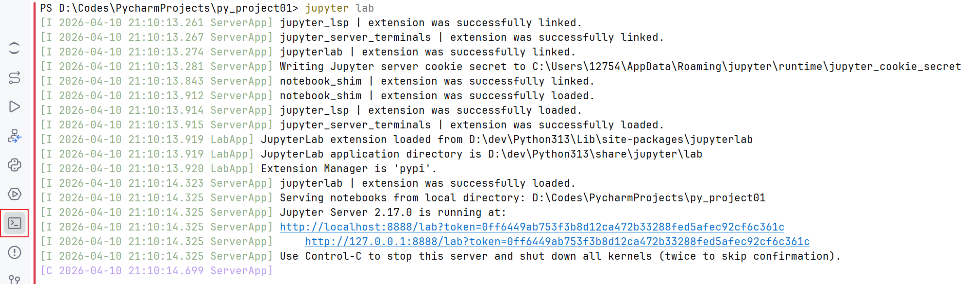Open the Python Packages tool window
This screenshot has width=980, height=284.
tap(15, 165)
